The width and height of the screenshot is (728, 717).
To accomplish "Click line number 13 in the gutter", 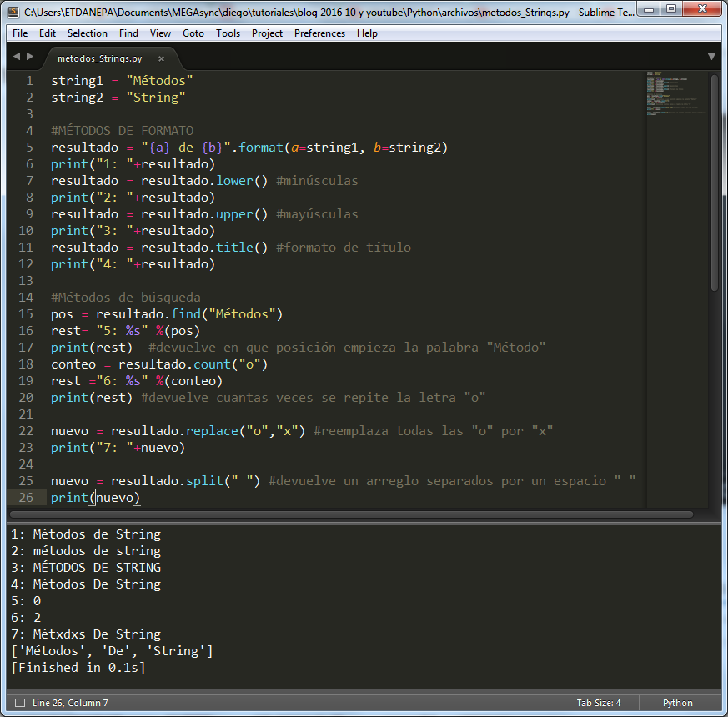I will pos(26,281).
